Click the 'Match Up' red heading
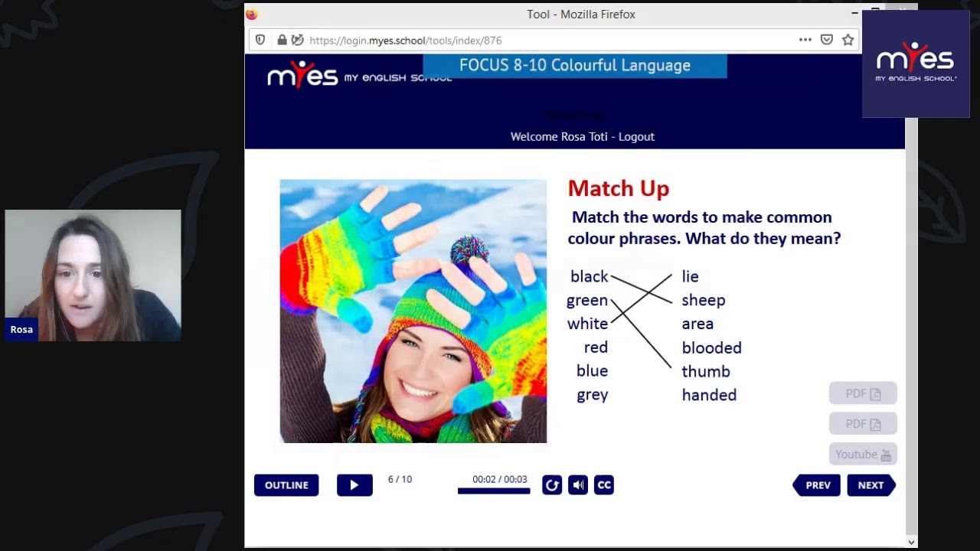This screenshot has width=980, height=551. click(619, 188)
